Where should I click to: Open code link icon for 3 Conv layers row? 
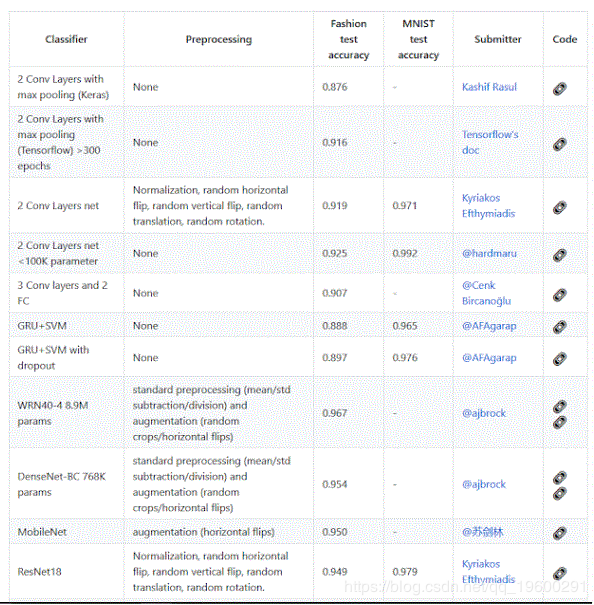pos(560,295)
